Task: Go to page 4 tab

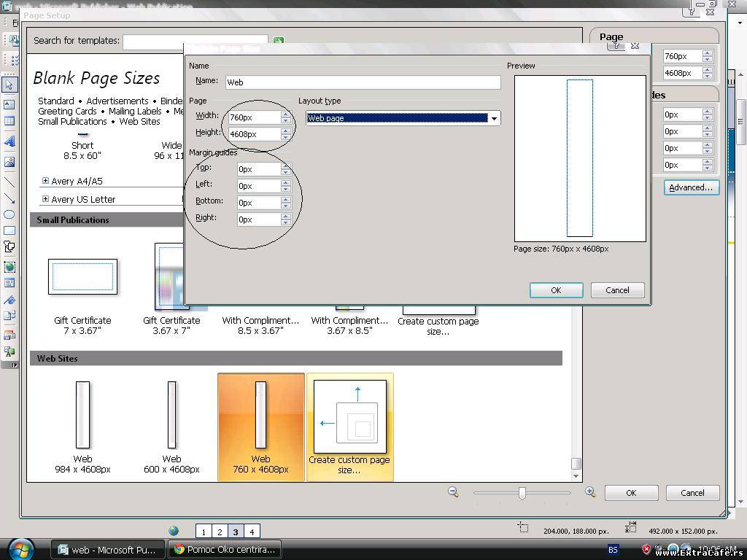Action: point(252,531)
